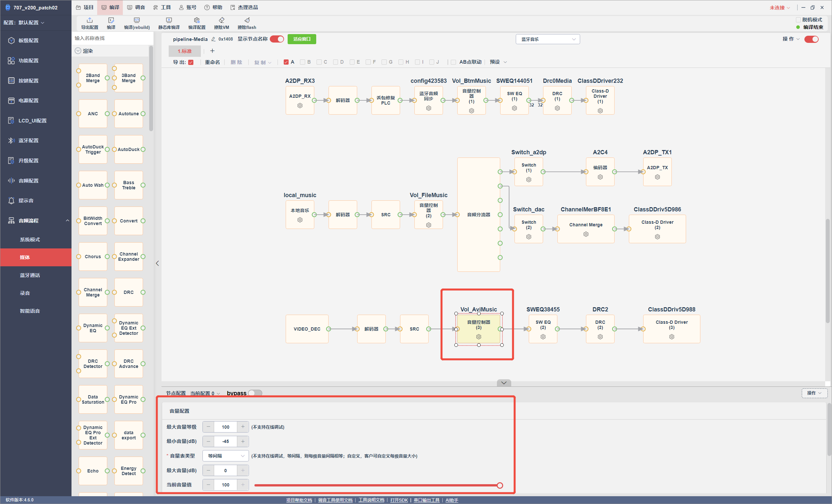Viewport: 832px width, 504px height.
Task: Collapse the 音频流程 sidebar section
Action: click(x=68, y=220)
